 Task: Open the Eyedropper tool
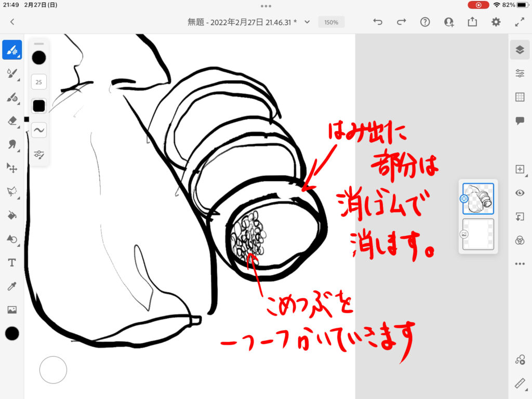[x=12, y=286]
